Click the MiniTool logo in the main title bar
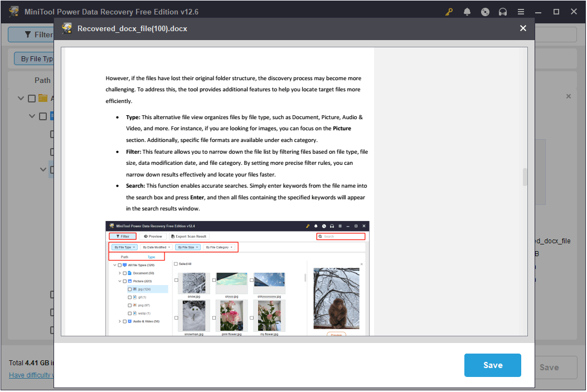587x392 pixels. pyautogui.click(x=13, y=11)
